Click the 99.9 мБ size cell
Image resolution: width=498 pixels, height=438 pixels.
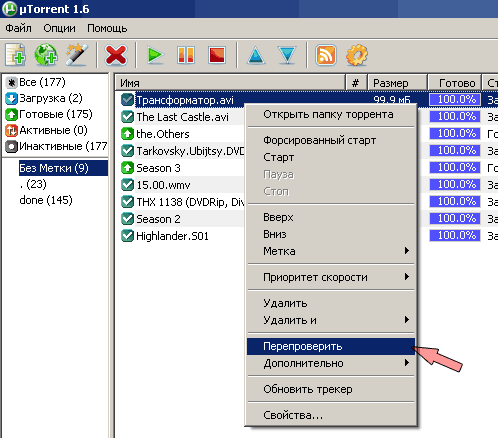point(392,100)
